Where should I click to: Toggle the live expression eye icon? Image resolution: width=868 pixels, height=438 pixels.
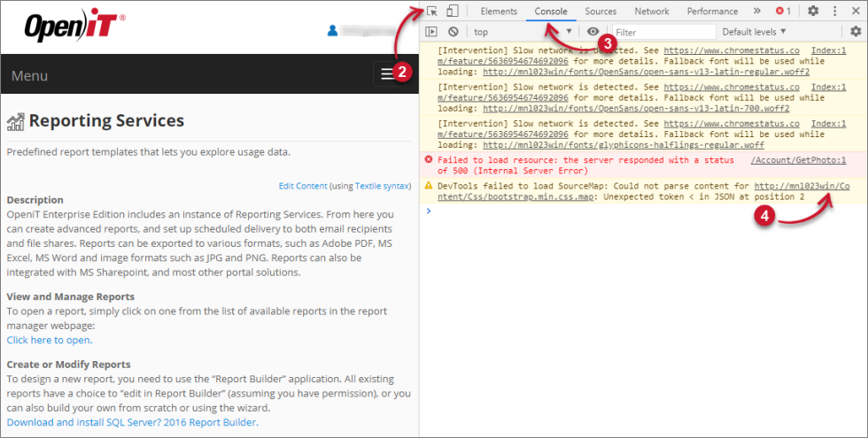coord(593,32)
